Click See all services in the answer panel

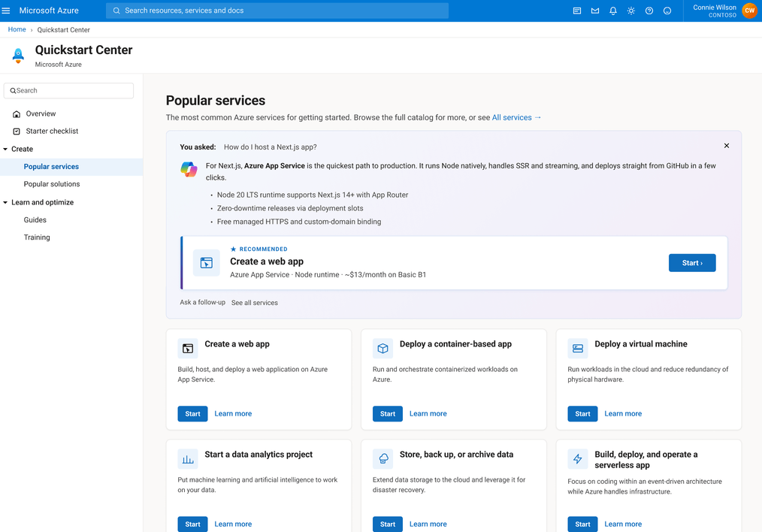point(255,303)
